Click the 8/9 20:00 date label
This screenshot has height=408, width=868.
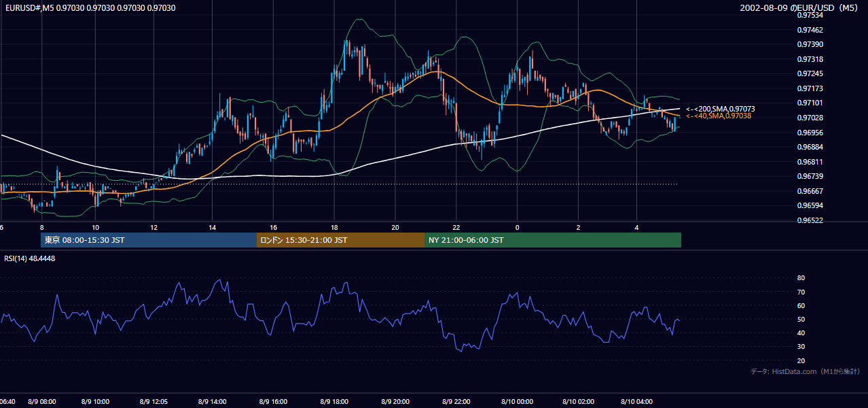(x=395, y=402)
